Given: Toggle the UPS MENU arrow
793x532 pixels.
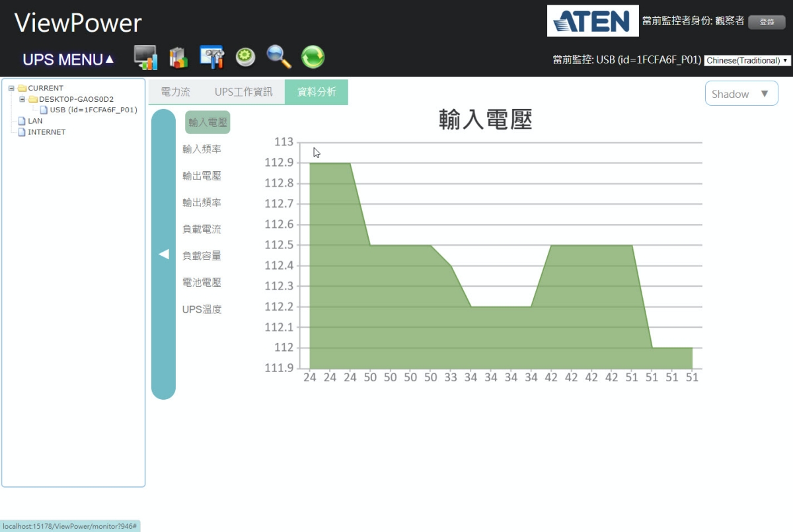Looking at the screenshot, I should click(x=109, y=59).
